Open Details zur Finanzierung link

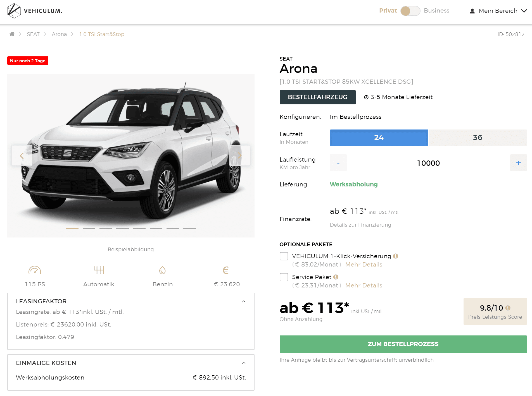click(360, 225)
